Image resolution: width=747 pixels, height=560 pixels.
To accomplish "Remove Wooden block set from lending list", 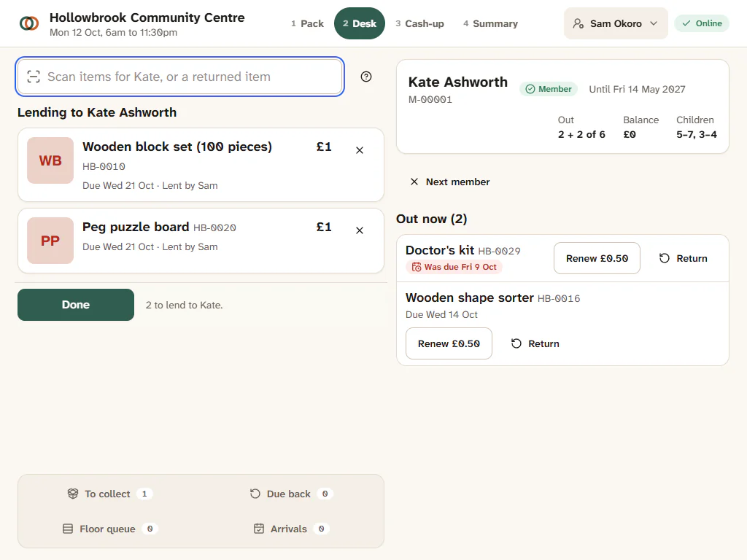I will click(x=360, y=150).
